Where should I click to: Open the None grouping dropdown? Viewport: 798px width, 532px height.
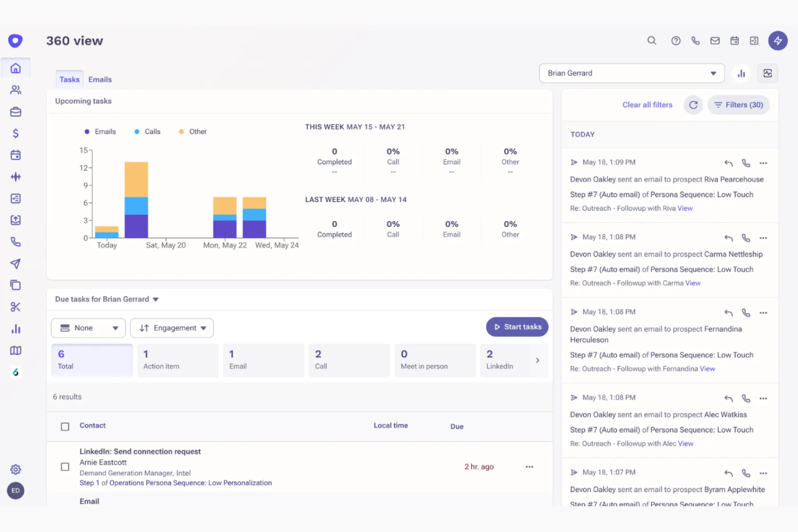point(88,328)
